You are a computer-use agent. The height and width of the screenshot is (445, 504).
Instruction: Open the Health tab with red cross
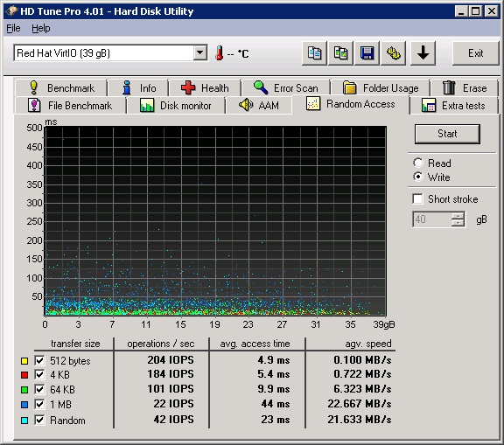click(x=205, y=87)
